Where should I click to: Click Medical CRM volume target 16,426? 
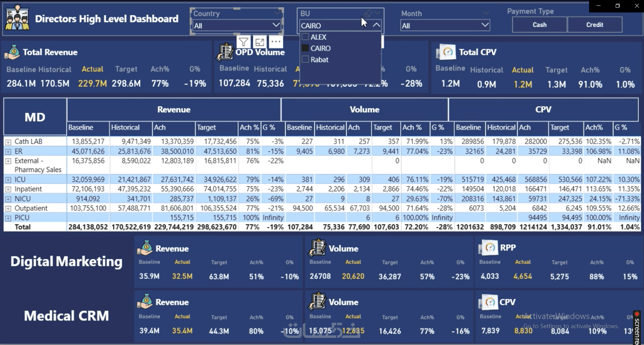390,331
